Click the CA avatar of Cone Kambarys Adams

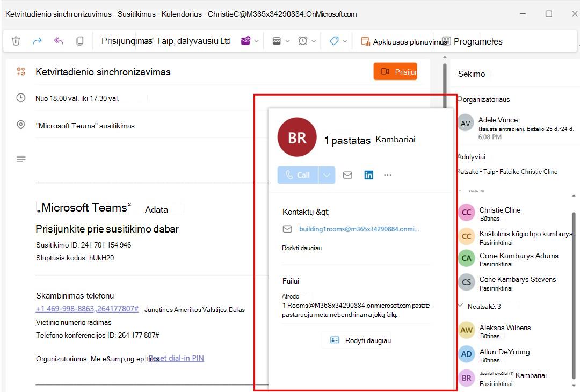coord(467,258)
